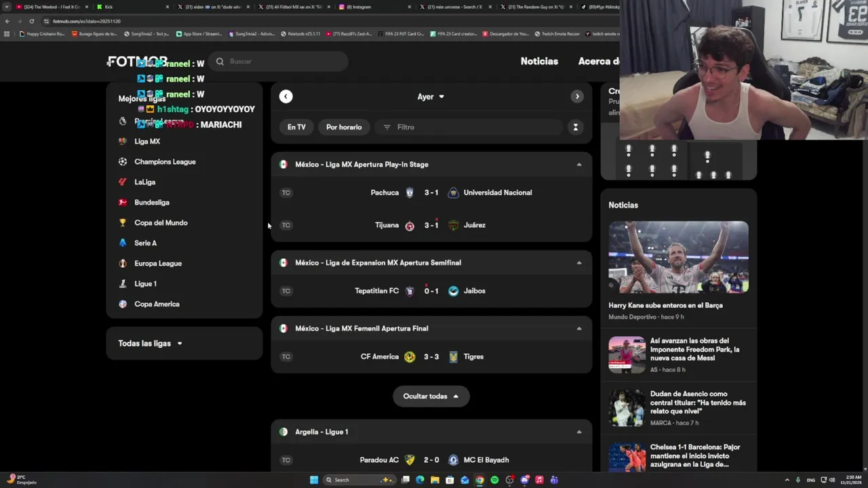Click the Paradou AC team crest
The height and width of the screenshot is (488, 868).
click(410, 460)
